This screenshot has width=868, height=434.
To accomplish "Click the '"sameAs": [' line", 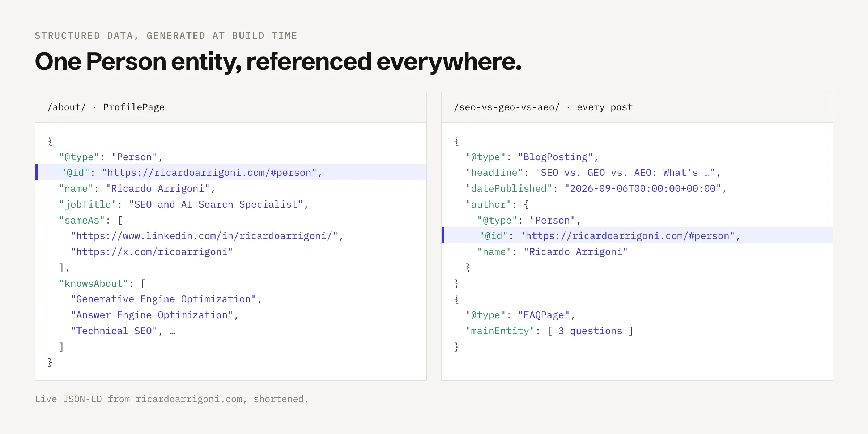I will [91, 220].
